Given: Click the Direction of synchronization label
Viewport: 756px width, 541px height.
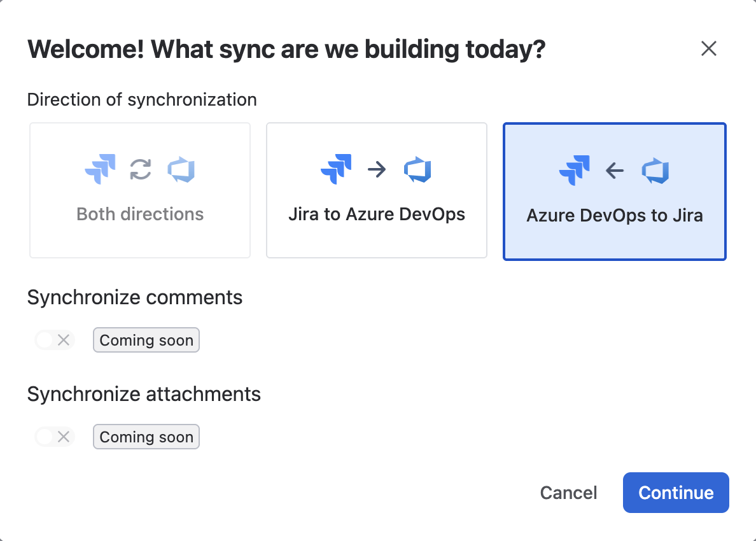Looking at the screenshot, I should coord(142,100).
